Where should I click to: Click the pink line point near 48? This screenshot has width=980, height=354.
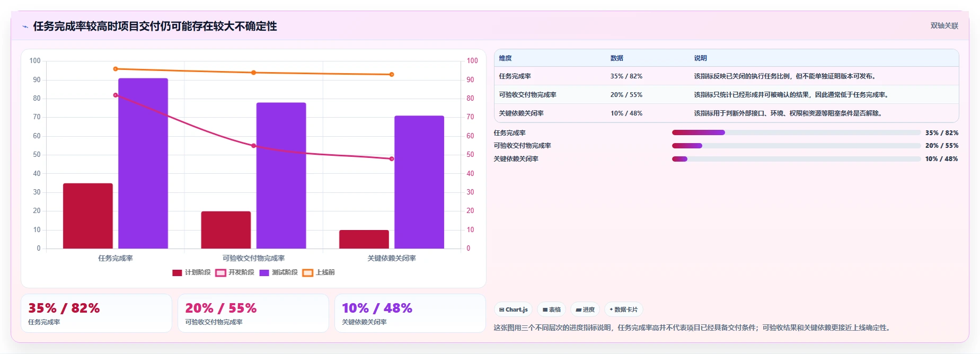(x=392, y=159)
